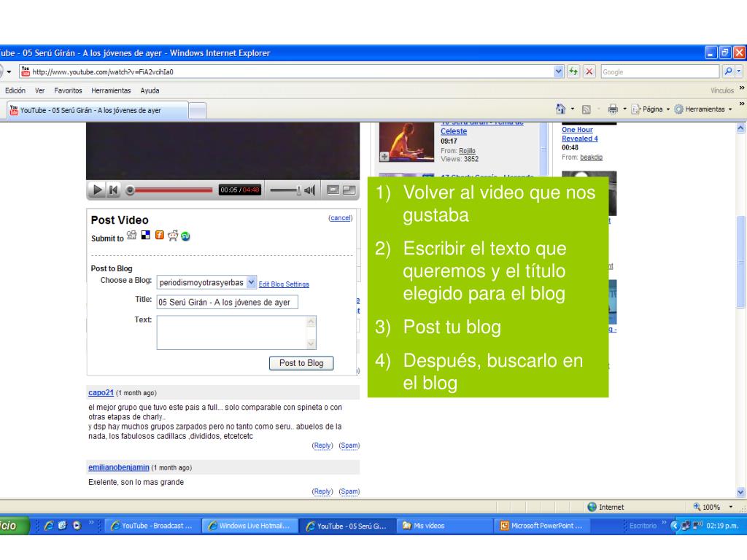
Task: Open commenter capo21's profile
Action: pos(101,393)
